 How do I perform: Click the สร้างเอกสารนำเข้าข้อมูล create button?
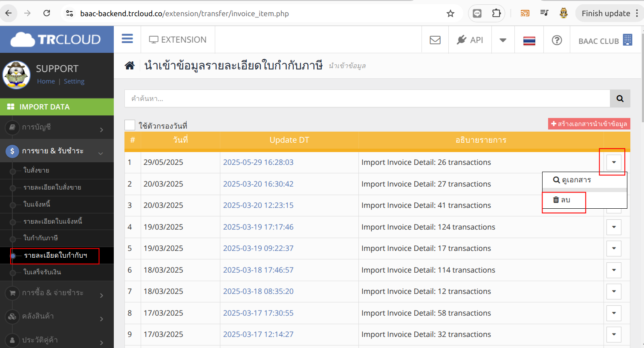tap(589, 124)
